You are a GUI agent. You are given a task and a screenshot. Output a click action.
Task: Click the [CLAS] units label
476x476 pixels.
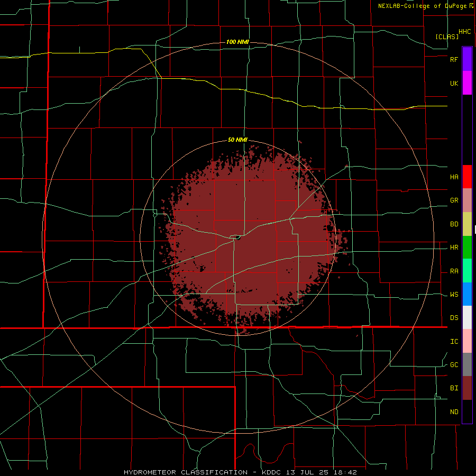447,36
